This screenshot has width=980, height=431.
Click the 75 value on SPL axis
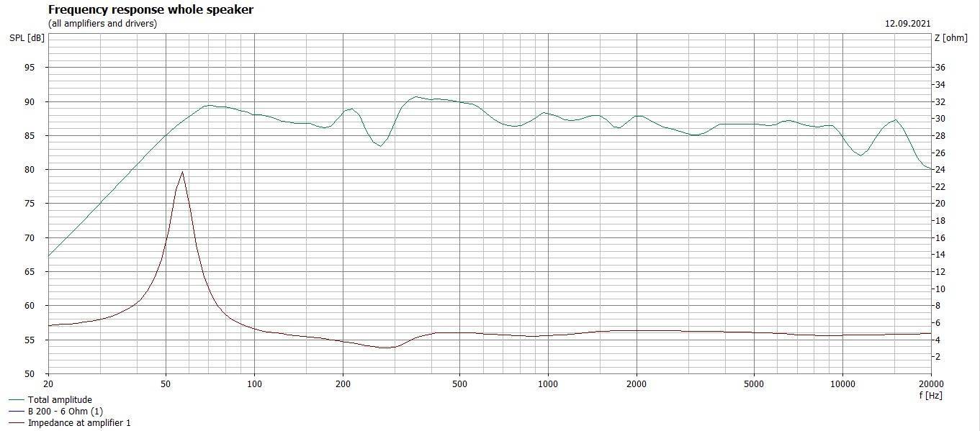pyautogui.click(x=29, y=204)
